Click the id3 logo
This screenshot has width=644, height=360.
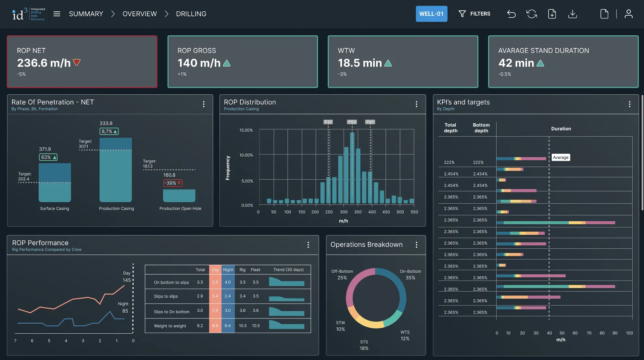tap(28, 14)
